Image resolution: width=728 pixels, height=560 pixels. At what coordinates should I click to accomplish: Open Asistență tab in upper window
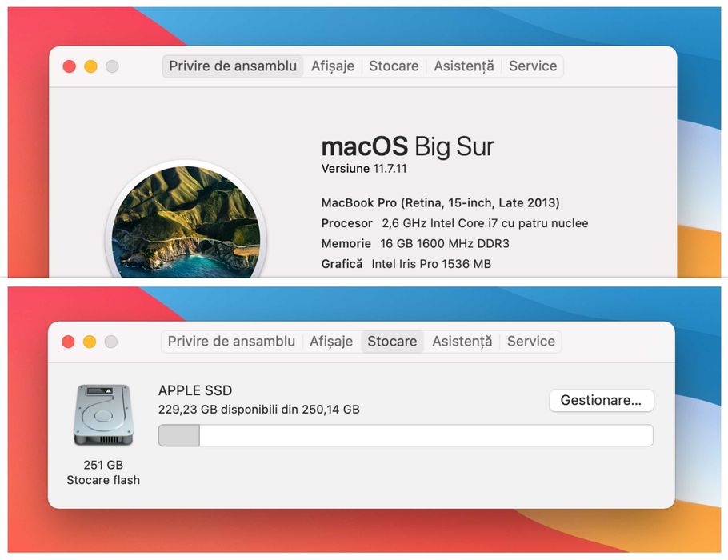pos(464,66)
